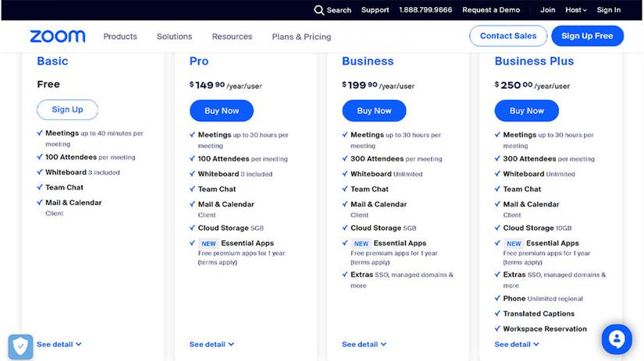This screenshot has height=361, width=644.
Task: Open the Products menu
Action: click(120, 37)
